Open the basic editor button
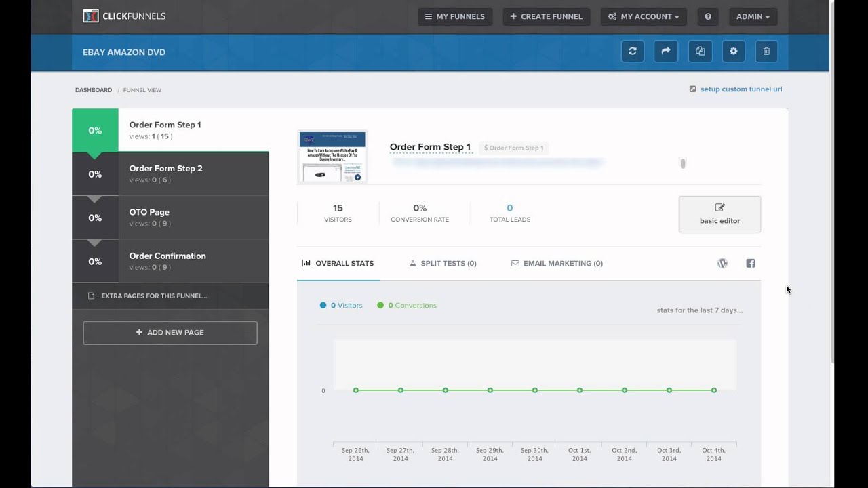868x488 pixels. coord(719,214)
